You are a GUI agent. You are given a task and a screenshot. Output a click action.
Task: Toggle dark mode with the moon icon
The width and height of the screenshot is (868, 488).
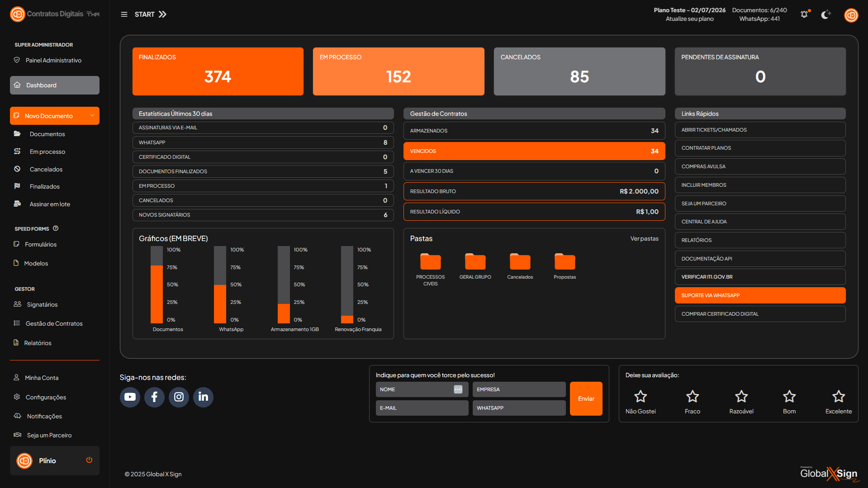825,14
